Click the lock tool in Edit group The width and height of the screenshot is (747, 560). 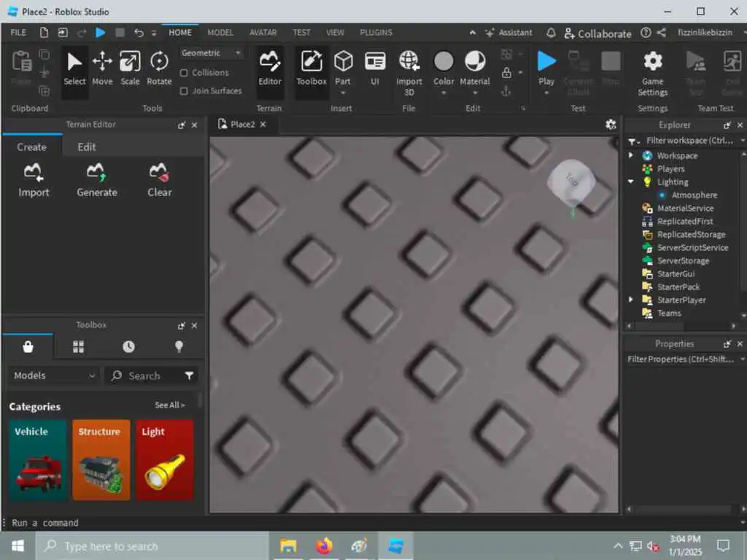coord(506,72)
